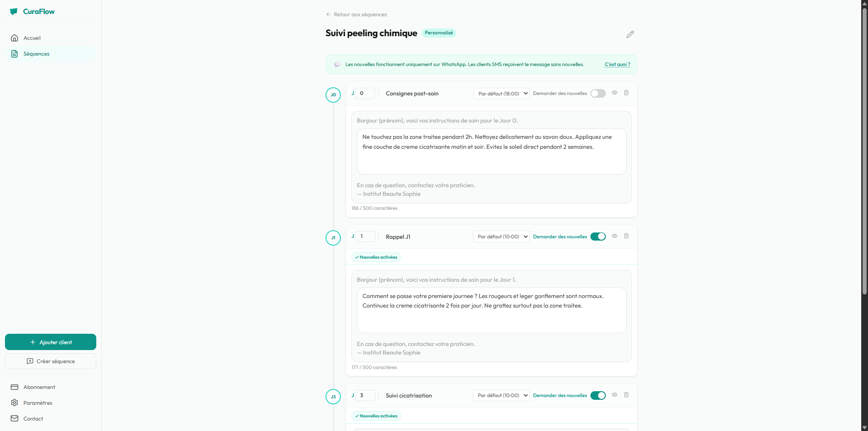Viewport: 868px width, 431px height.
Task: Click the day number field for Rappel J1
Action: (x=365, y=237)
